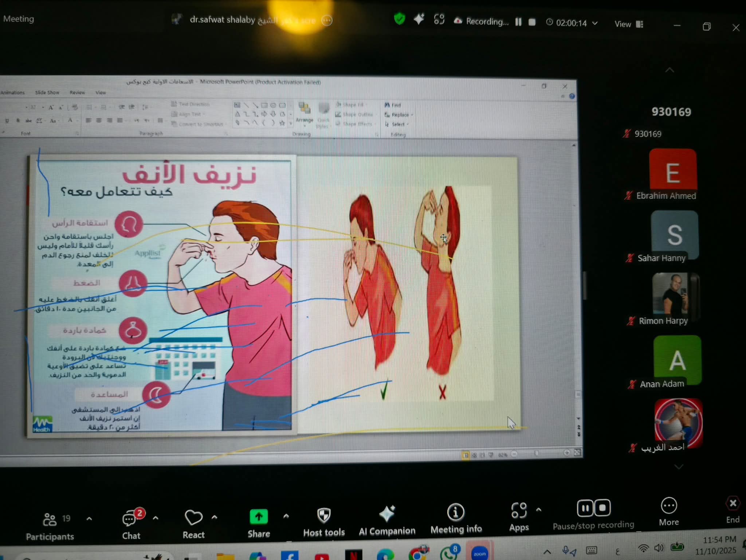Pause recording from bottom toolbar
746x560 pixels.
tap(585, 508)
